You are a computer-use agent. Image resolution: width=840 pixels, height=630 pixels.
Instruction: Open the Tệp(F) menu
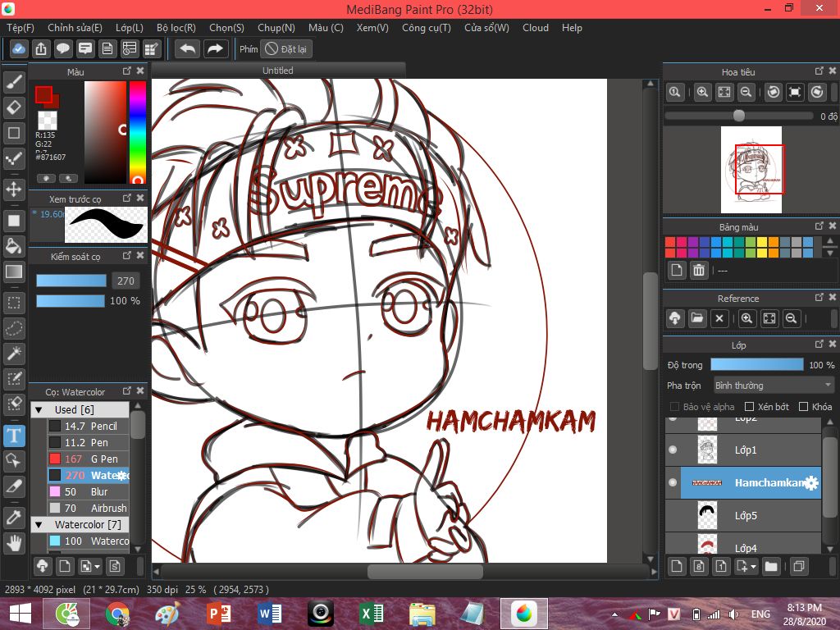coord(21,28)
